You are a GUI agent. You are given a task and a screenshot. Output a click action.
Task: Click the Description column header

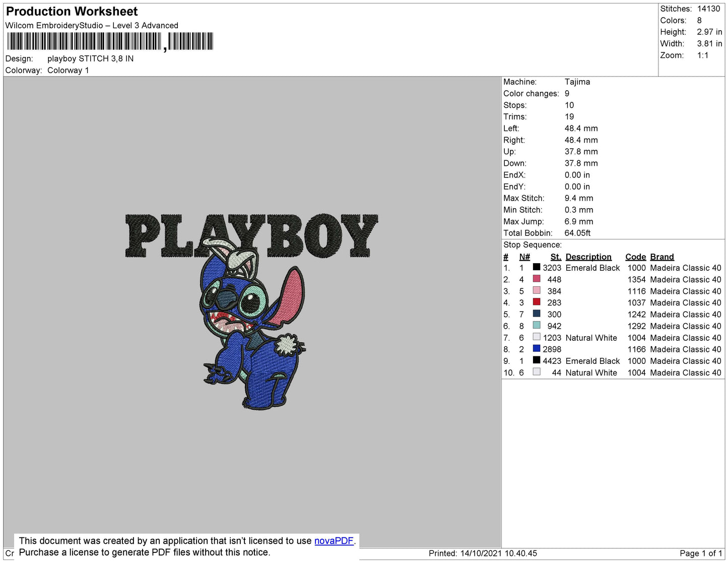tap(588, 257)
